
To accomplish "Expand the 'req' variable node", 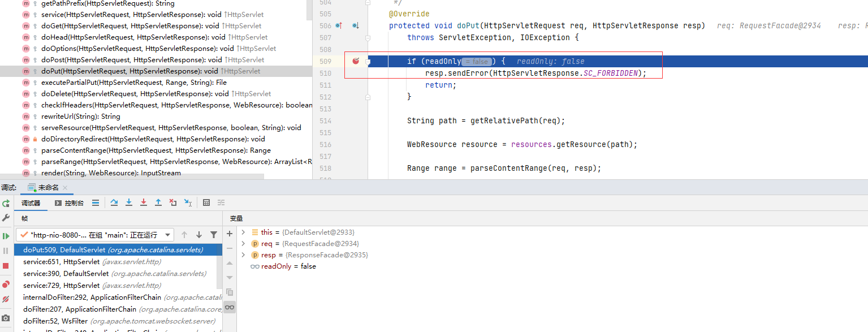I will [243, 244].
